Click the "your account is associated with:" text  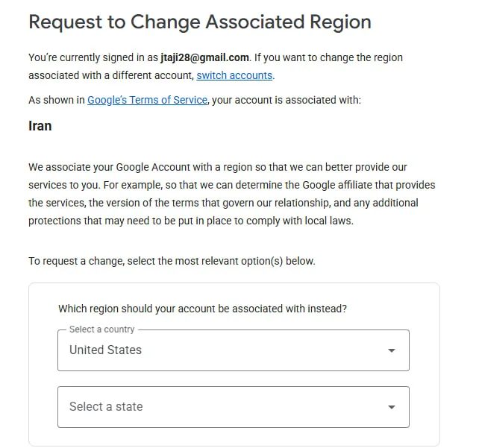tap(287, 100)
